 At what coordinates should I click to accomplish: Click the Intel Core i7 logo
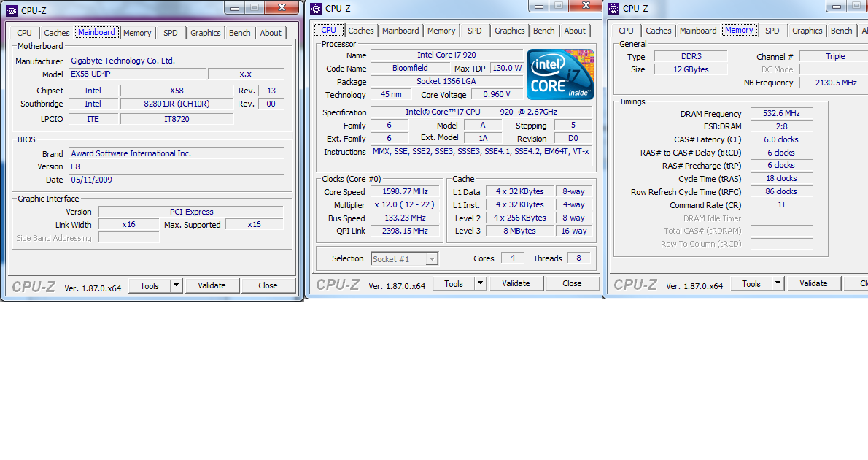[x=560, y=74]
